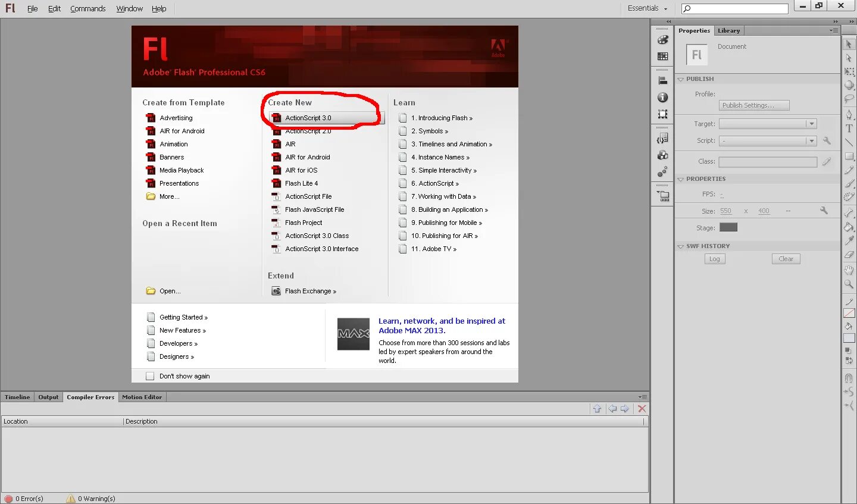Viewport: 857px width, 504px height.
Task: Select the Zoom magnifier tool
Action: click(849, 284)
